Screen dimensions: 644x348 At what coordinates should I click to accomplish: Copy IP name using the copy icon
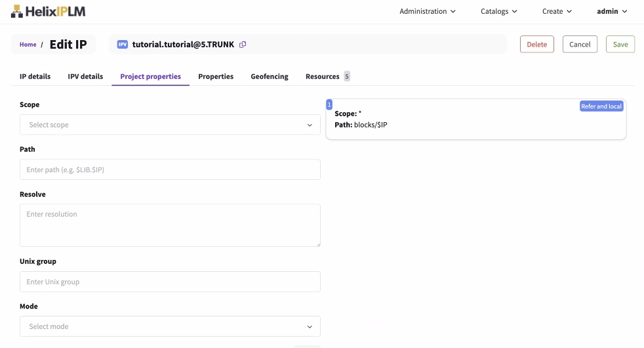pos(243,45)
